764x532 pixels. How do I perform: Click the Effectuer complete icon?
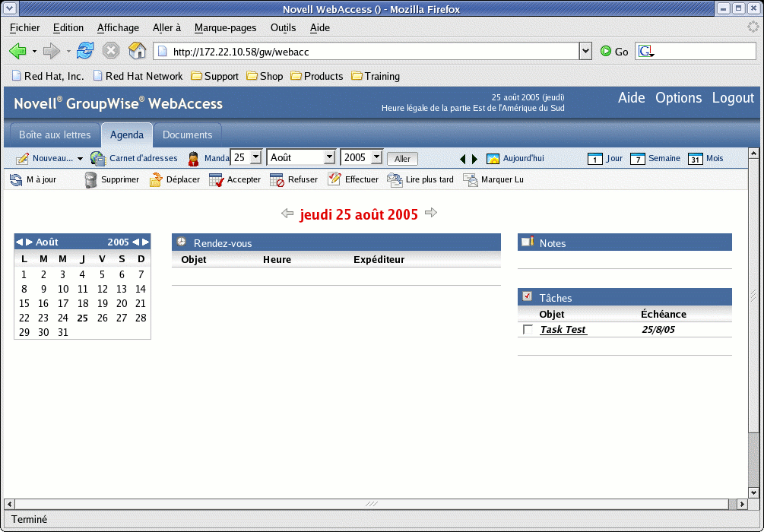pyautogui.click(x=334, y=179)
